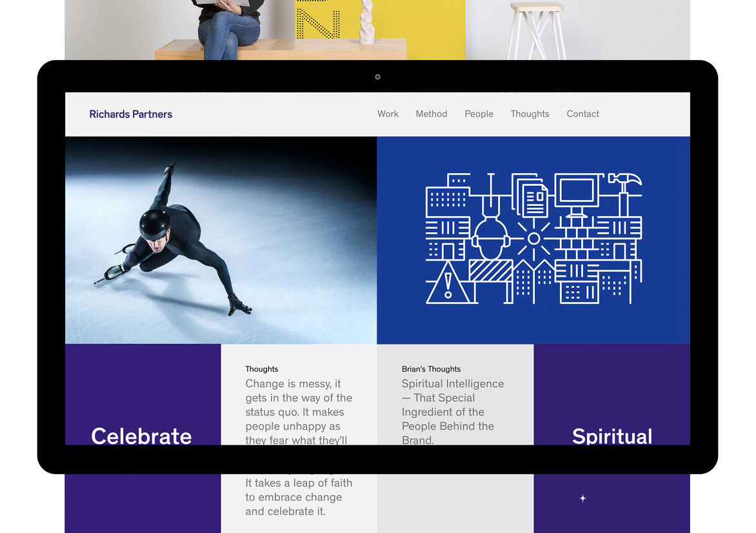Image resolution: width=756 pixels, height=533 pixels.
Task: Click the hammer icon in the blue illustration
Action: point(625,187)
